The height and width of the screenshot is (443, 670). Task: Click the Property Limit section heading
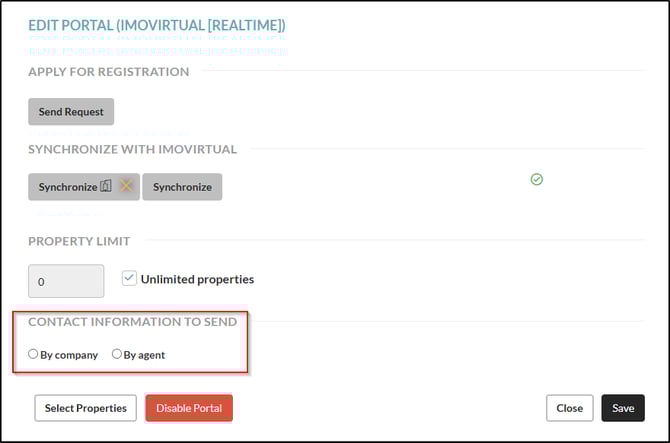point(79,241)
